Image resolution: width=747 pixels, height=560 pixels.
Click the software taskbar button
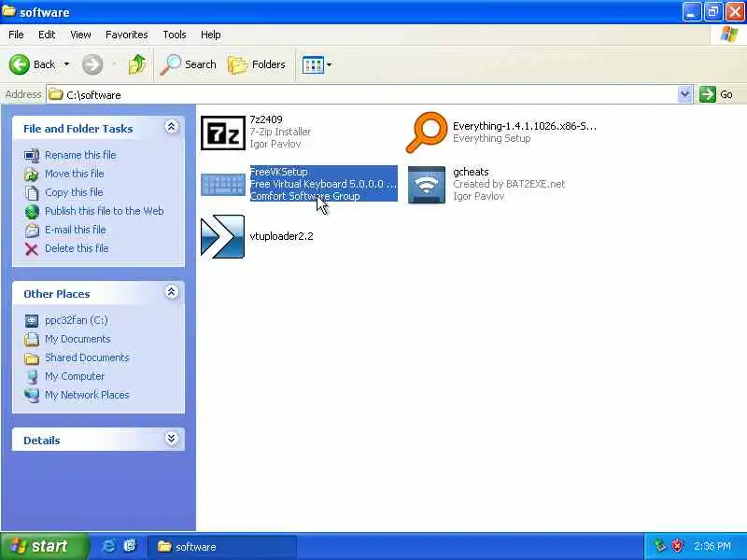[222, 546]
